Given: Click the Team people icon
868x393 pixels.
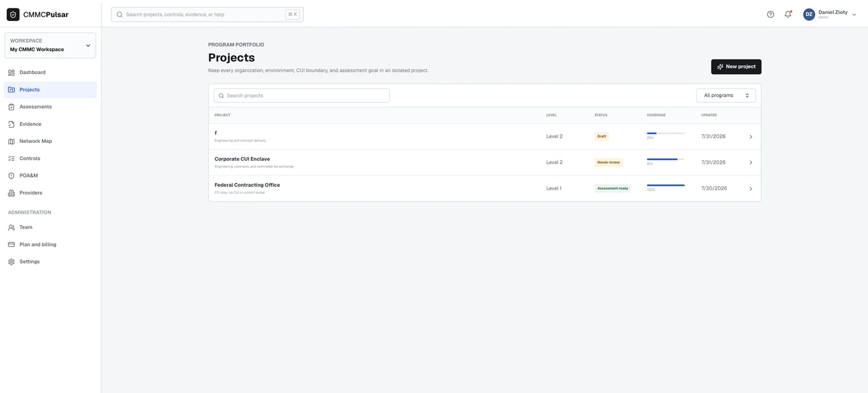Looking at the screenshot, I should tap(11, 228).
